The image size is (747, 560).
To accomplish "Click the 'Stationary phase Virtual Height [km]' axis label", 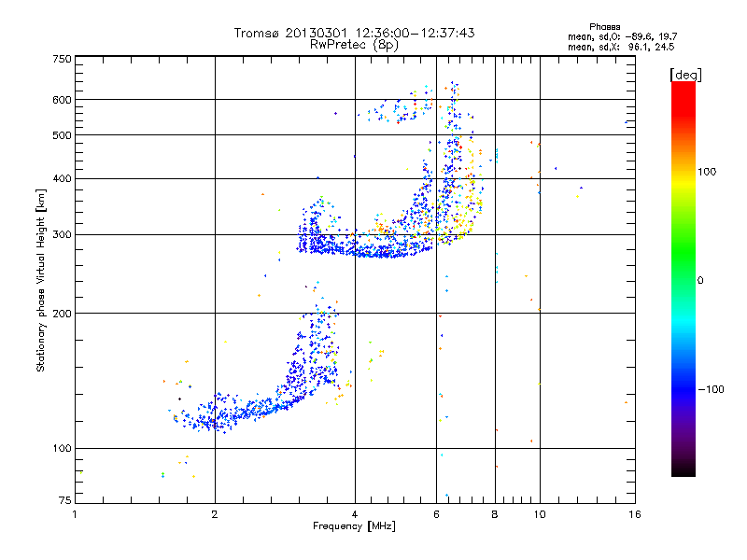I will (41, 281).
